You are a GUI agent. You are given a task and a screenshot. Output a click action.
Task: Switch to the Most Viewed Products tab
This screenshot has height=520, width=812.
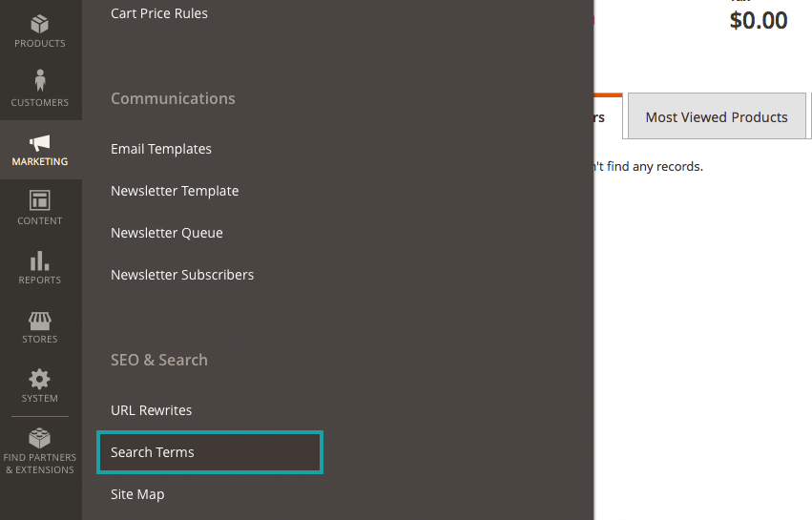[x=717, y=117]
